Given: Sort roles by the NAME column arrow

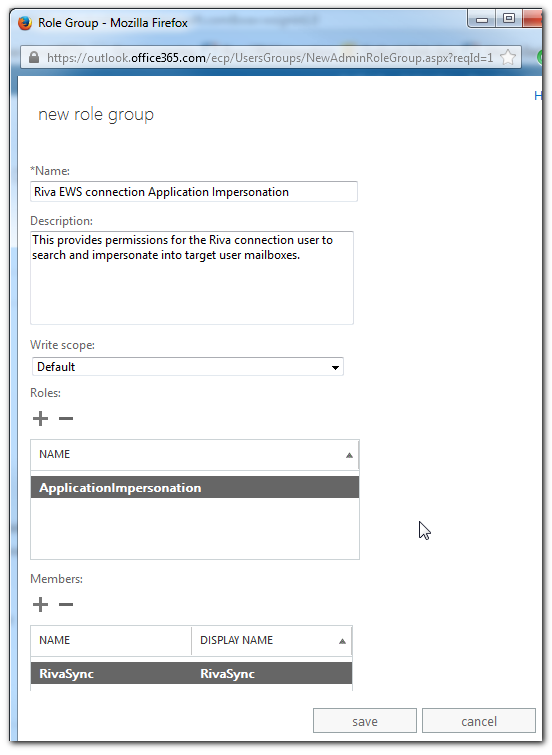Looking at the screenshot, I should click(x=349, y=455).
